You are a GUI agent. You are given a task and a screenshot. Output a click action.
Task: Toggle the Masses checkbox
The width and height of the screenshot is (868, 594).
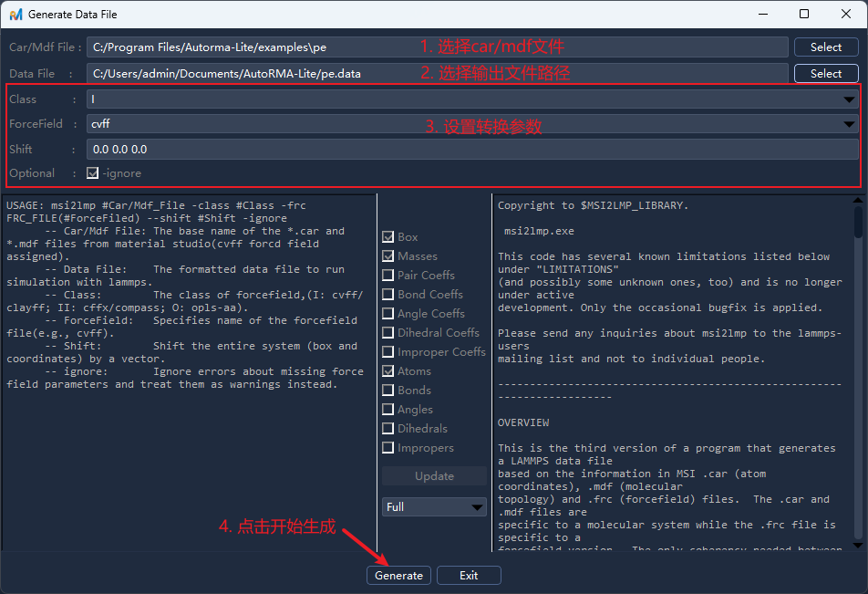[387, 255]
